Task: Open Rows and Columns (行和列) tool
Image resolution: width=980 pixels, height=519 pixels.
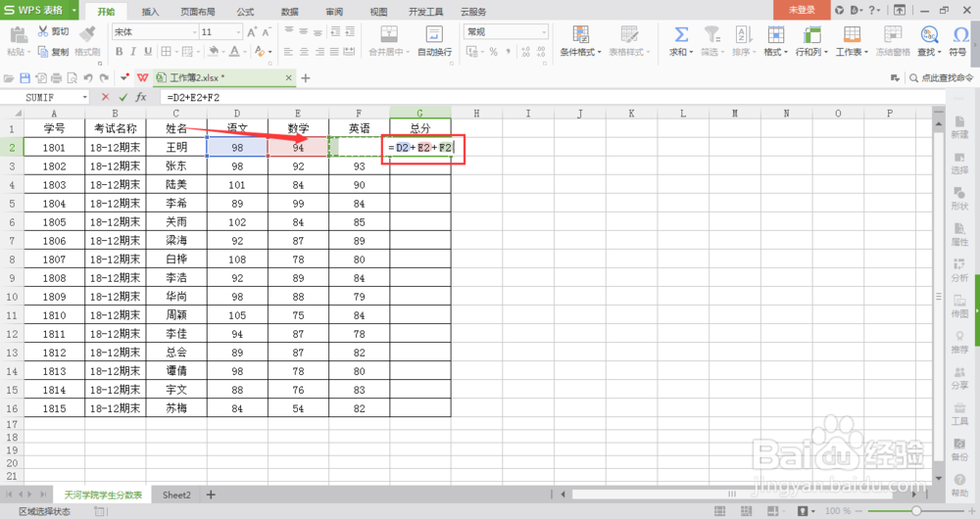Action: tap(811, 41)
